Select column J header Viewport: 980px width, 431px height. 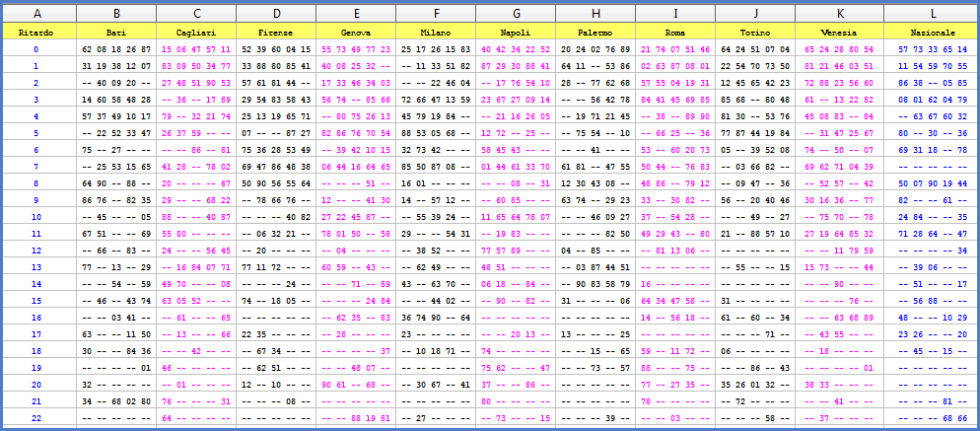(755, 14)
